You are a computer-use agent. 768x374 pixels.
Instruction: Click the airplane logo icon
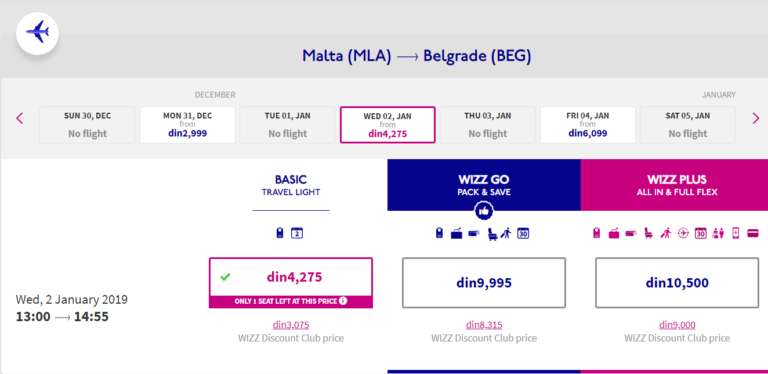[x=37, y=33]
